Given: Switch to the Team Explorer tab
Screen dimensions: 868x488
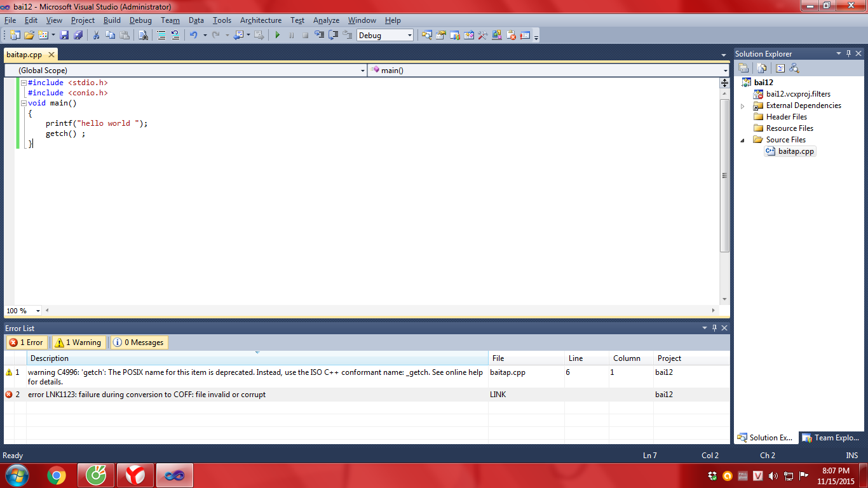Looking at the screenshot, I should 831,438.
